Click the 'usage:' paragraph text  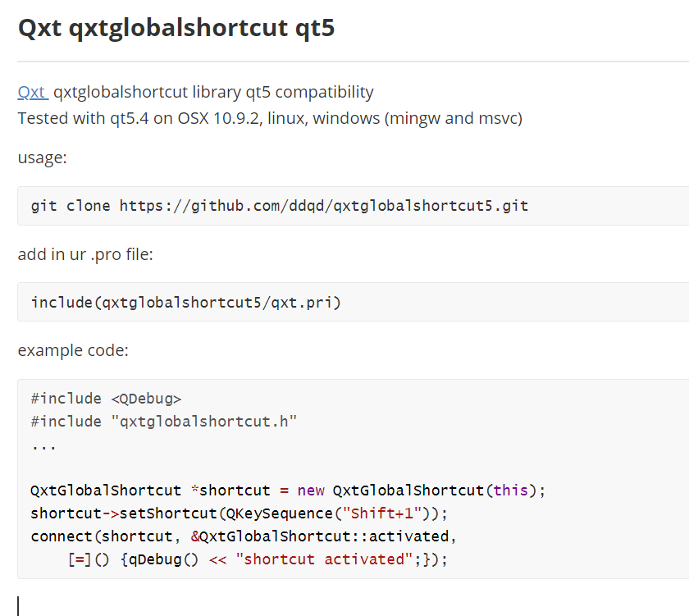tap(42, 157)
